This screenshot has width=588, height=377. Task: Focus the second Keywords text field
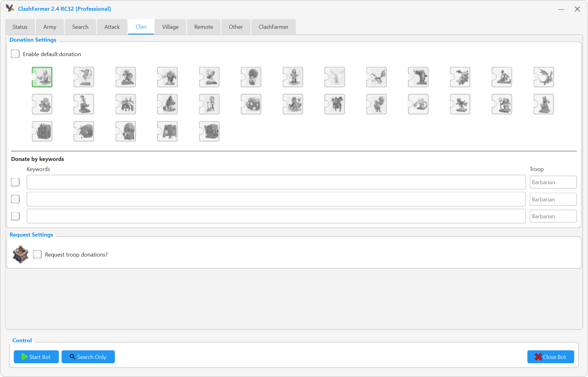[x=276, y=199]
